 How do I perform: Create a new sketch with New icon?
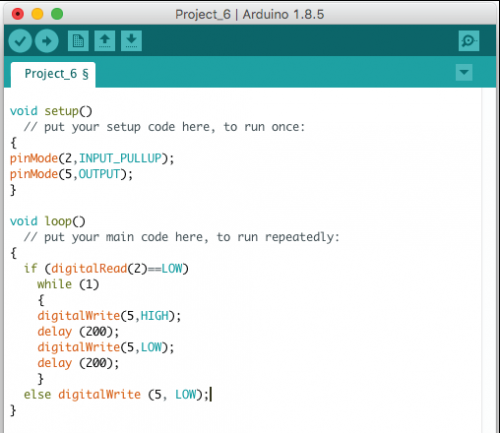78,41
